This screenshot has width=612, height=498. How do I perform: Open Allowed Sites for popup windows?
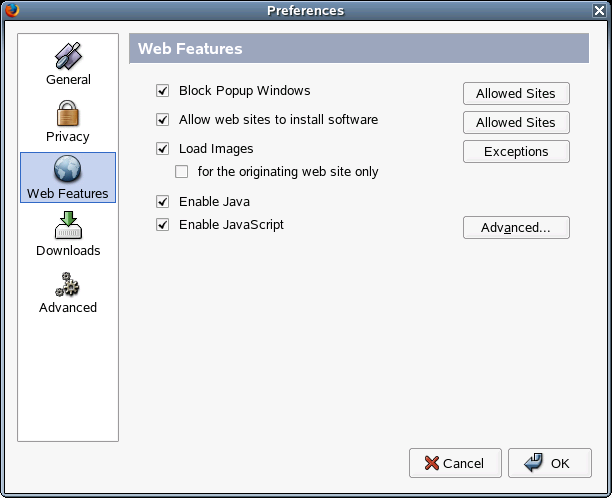[516, 94]
